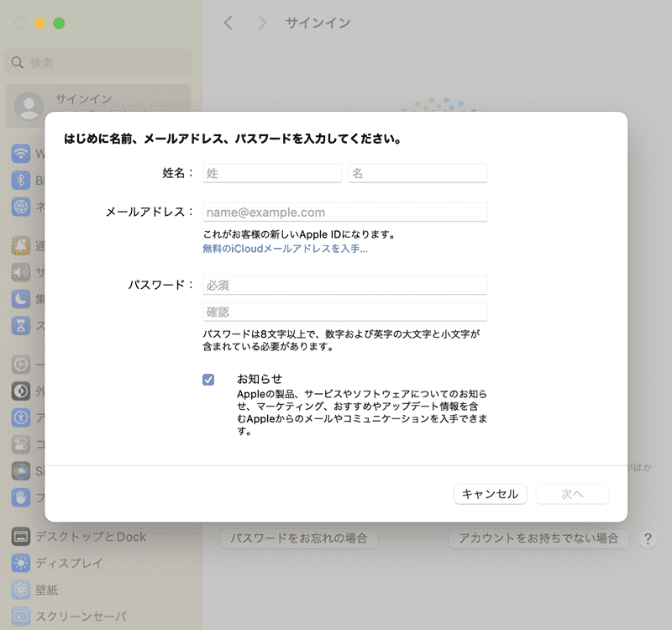Click パスワードをお忘れの場合 button

tap(299, 538)
